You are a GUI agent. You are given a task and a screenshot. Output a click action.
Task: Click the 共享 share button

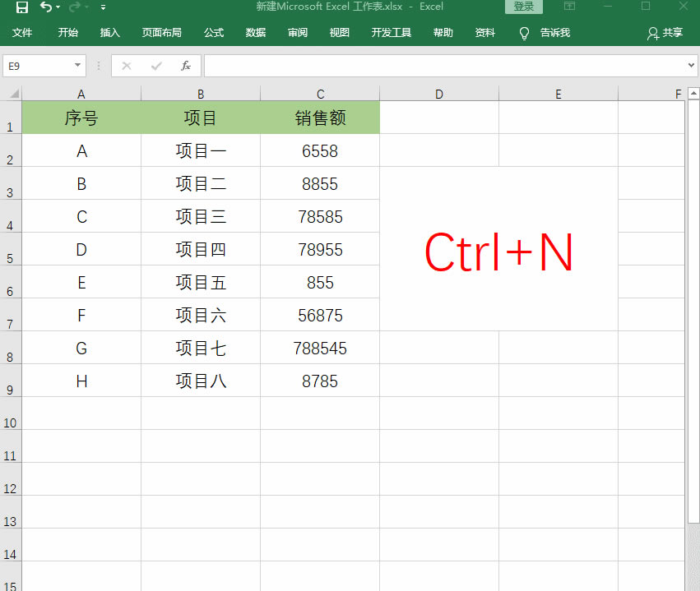click(665, 33)
